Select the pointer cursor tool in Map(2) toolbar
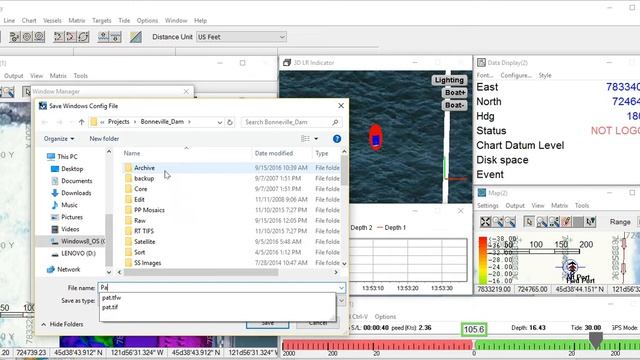 pyautogui.click(x=529, y=222)
